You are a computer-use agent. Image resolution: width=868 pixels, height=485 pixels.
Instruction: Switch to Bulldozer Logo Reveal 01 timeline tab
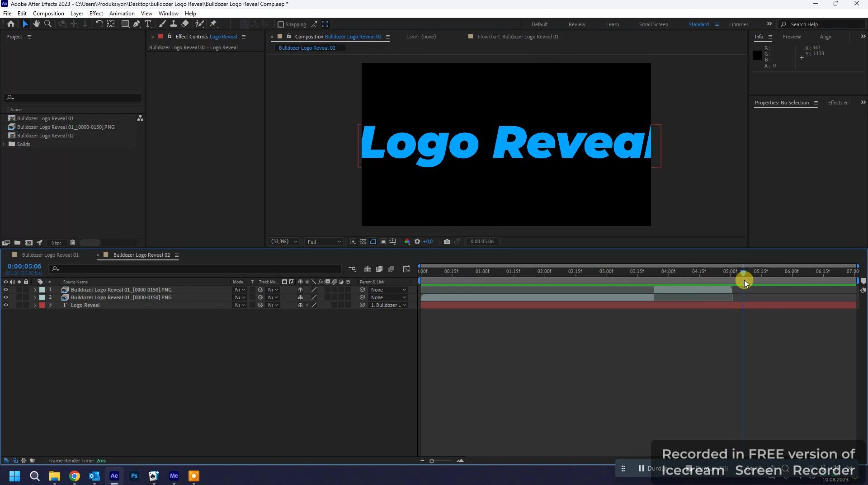coord(50,255)
